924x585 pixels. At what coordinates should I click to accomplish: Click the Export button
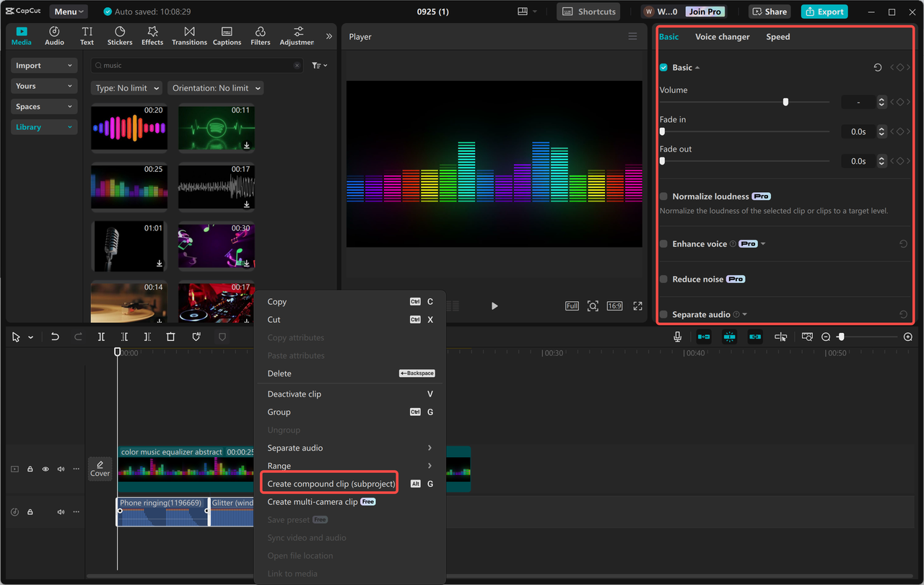coord(824,11)
